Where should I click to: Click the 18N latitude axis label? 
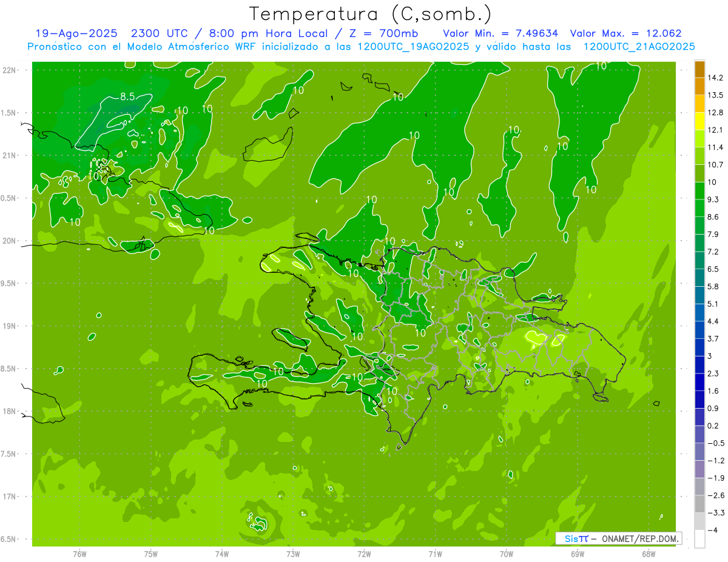pos(9,412)
